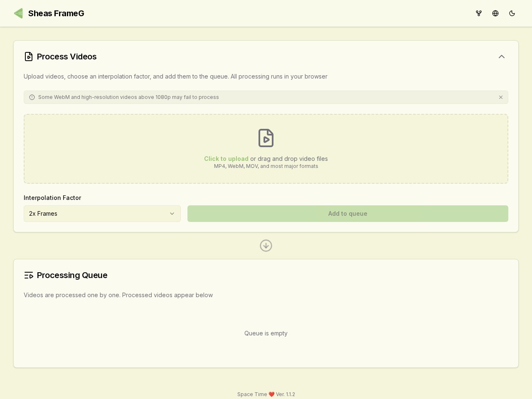Click the "Click to upload" link
This screenshot has width=532, height=399.
coord(226,159)
